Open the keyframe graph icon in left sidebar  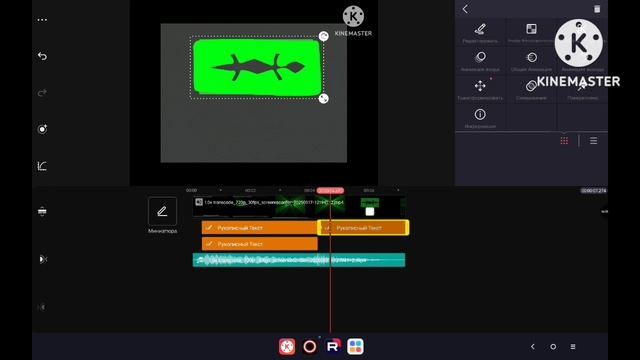pos(42,166)
